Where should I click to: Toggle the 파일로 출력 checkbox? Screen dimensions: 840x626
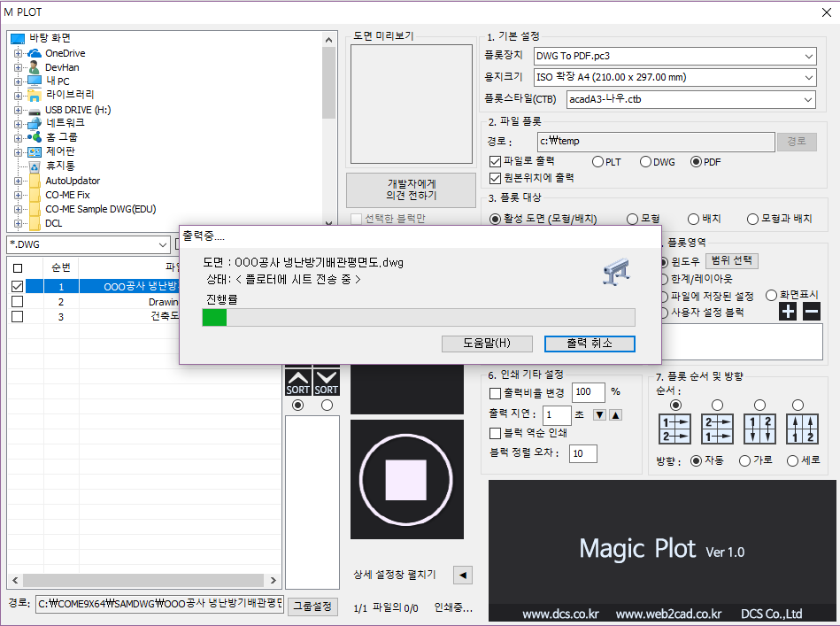click(496, 162)
